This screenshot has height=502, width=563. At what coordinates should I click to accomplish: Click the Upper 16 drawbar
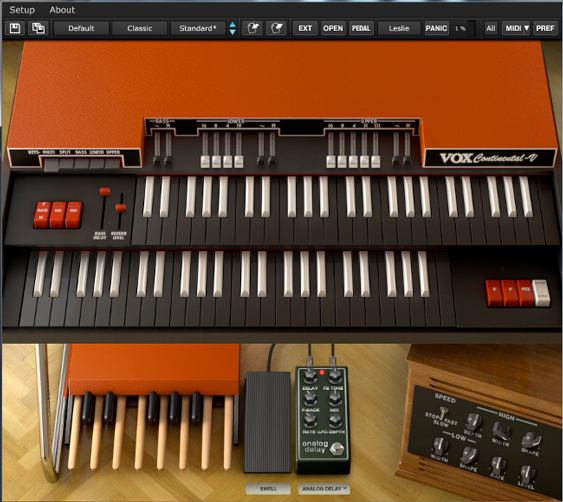tap(331, 162)
